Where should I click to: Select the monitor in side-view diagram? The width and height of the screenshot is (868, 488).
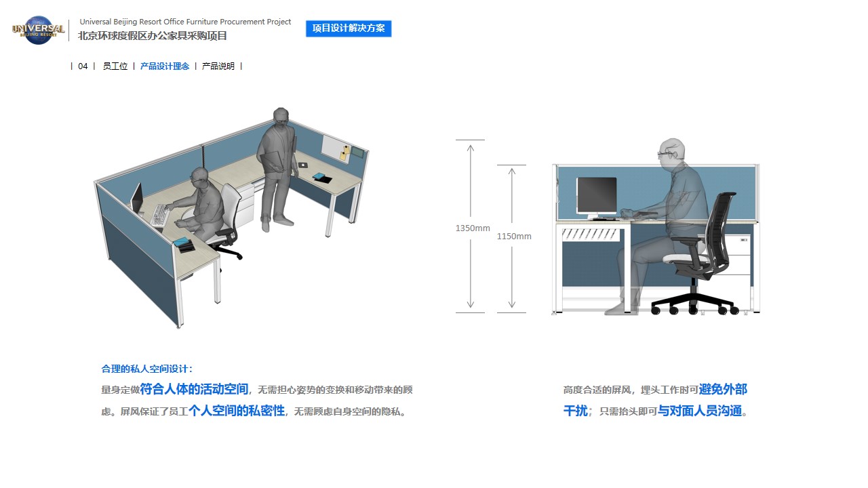point(597,197)
